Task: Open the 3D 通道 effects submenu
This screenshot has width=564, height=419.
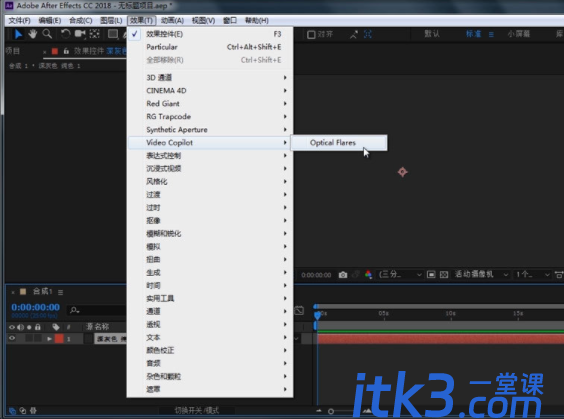Action: tap(210, 77)
